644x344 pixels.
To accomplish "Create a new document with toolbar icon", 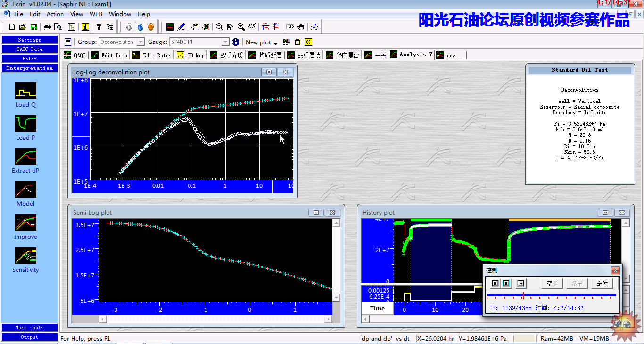I will [x=12, y=27].
